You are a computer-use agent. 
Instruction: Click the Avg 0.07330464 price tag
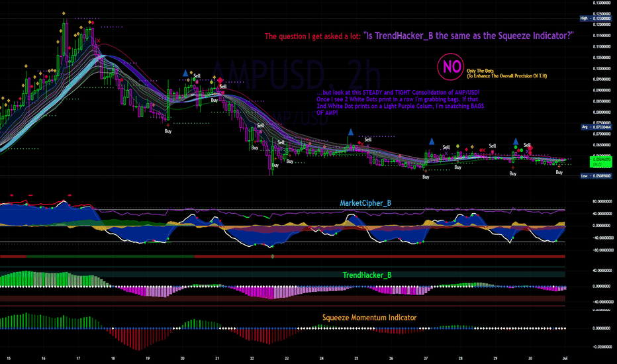point(596,126)
